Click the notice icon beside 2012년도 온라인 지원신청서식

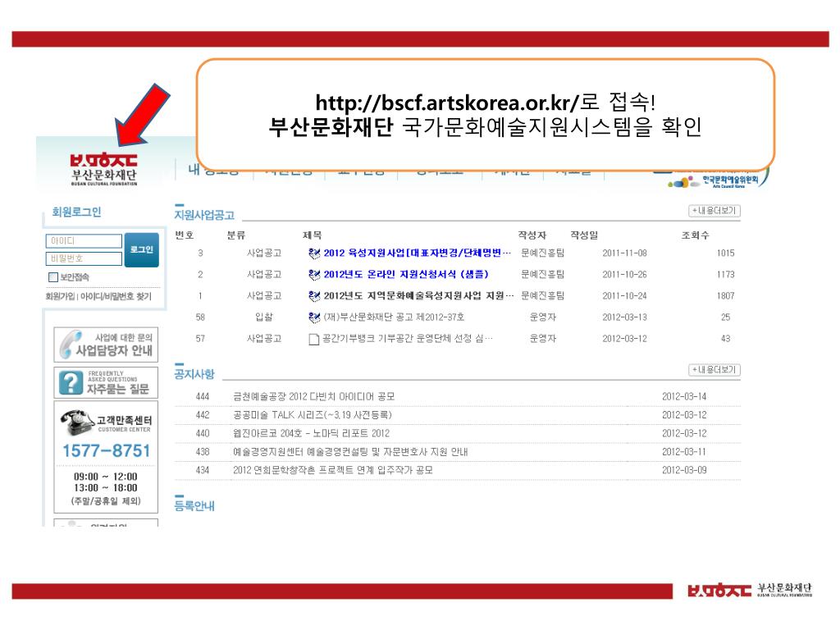[x=314, y=274]
